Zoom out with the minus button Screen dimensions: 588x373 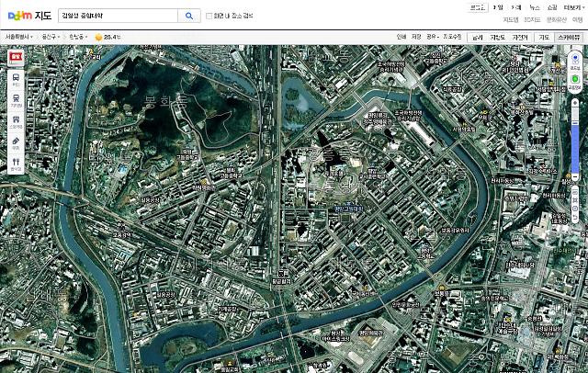pos(575,177)
